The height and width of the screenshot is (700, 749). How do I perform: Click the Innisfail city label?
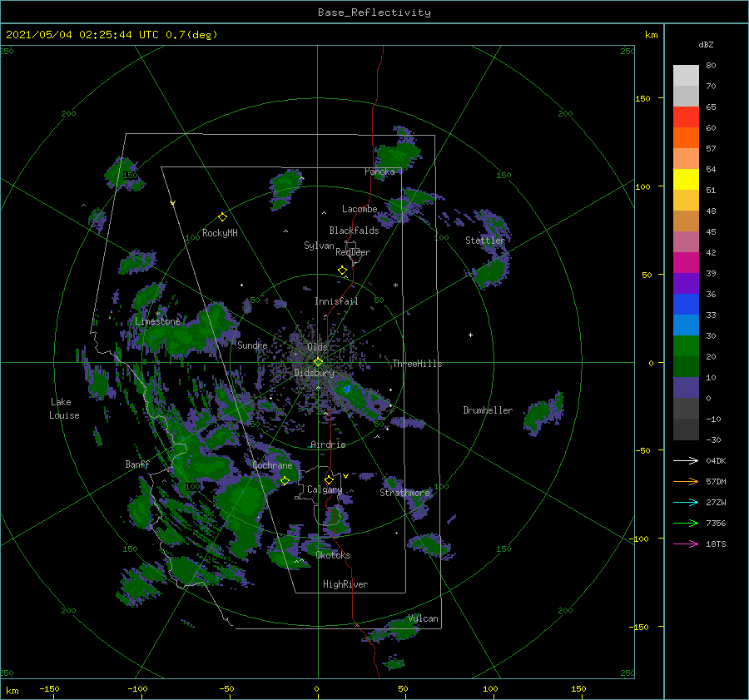pos(336,301)
